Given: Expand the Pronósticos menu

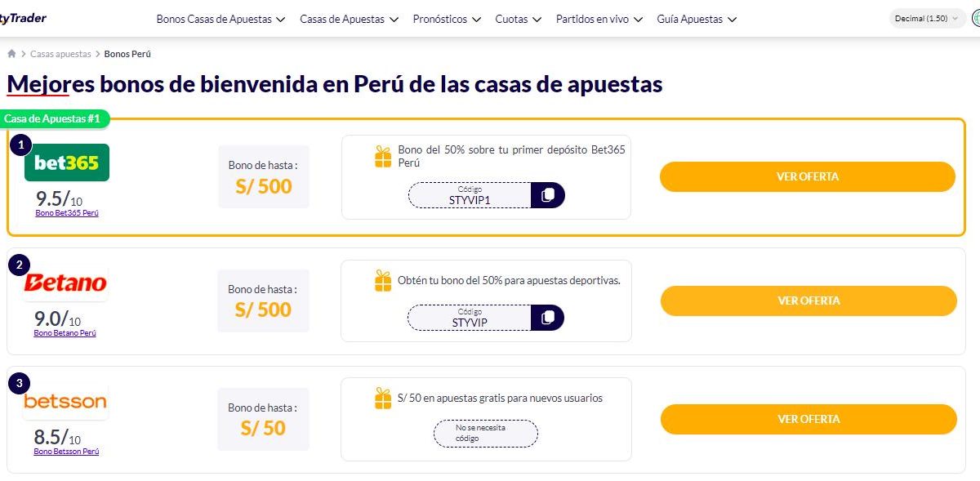Looking at the screenshot, I should pyautogui.click(x=447, y=19).
